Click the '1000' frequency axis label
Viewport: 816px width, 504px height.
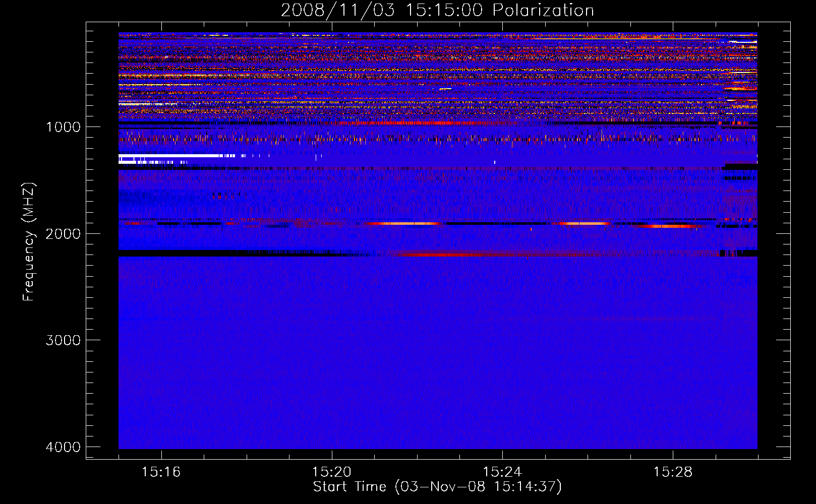coord(63,127)
